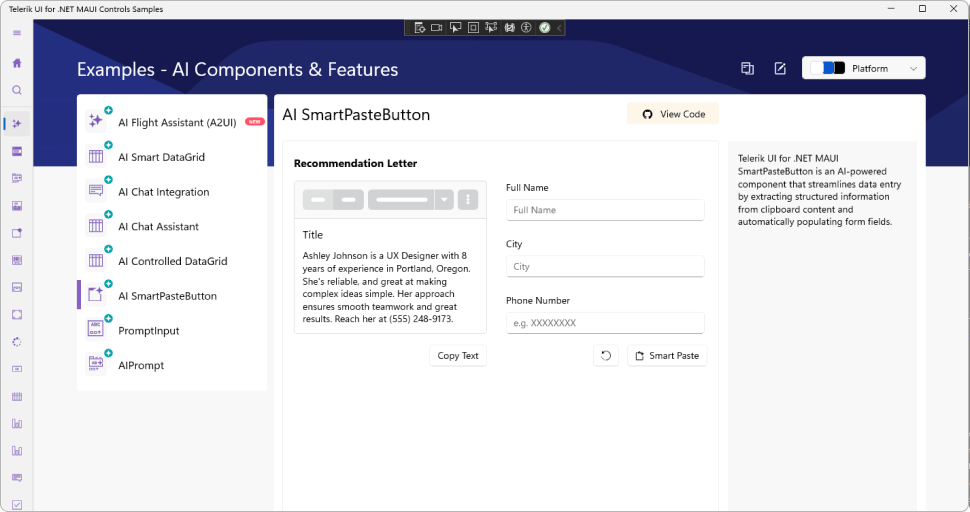This screenshot has height=512, width=970.
Task: Toggle Hot Reload icon in debug toolbar
Action: point(509,28)
